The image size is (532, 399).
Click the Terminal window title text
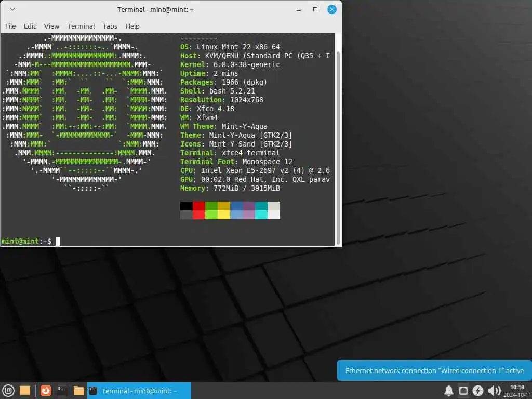[x=155, y=9]
